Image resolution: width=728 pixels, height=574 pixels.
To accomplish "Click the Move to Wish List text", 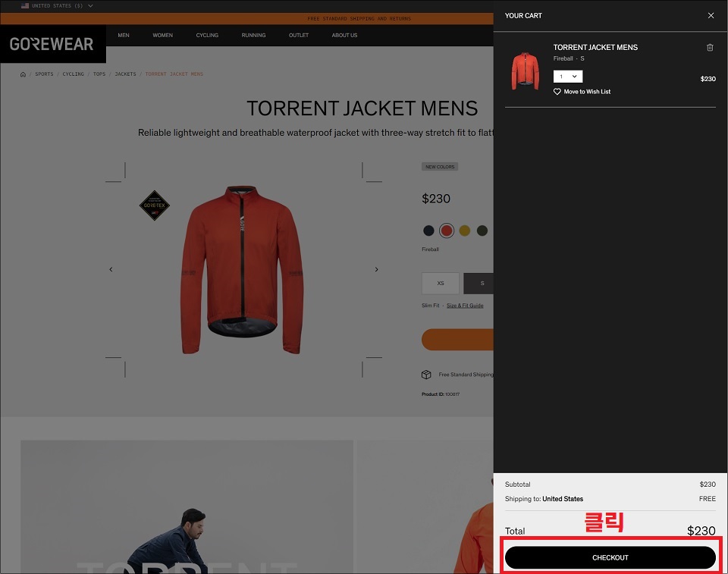I will (x=587, y=92).
